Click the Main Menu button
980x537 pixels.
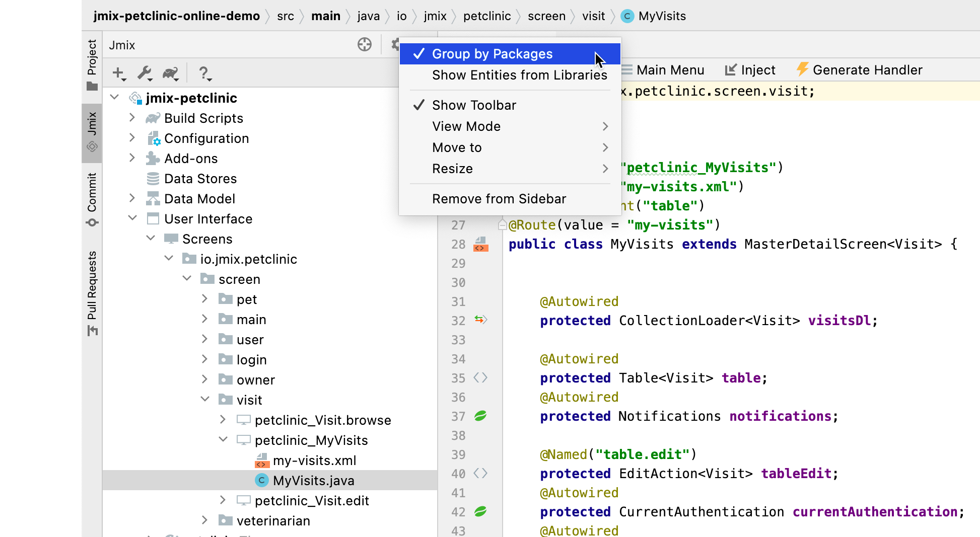pos(663,70)
